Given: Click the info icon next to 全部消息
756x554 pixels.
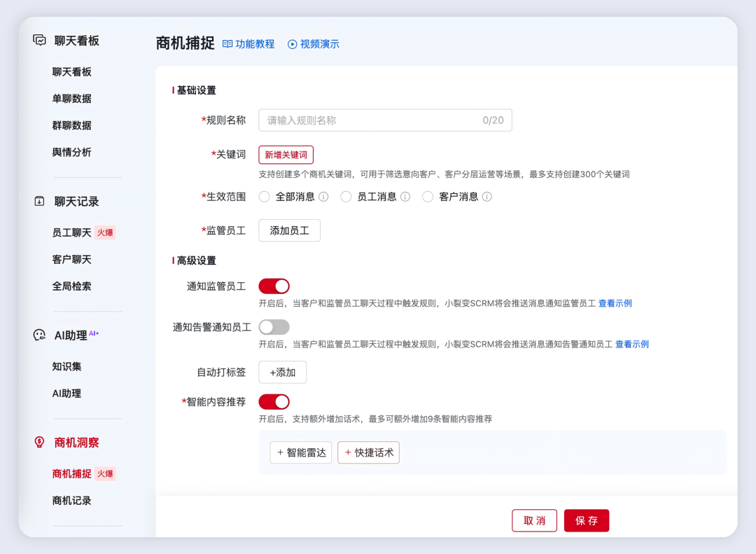Looking at the screenshot, I should coord(323,197).
